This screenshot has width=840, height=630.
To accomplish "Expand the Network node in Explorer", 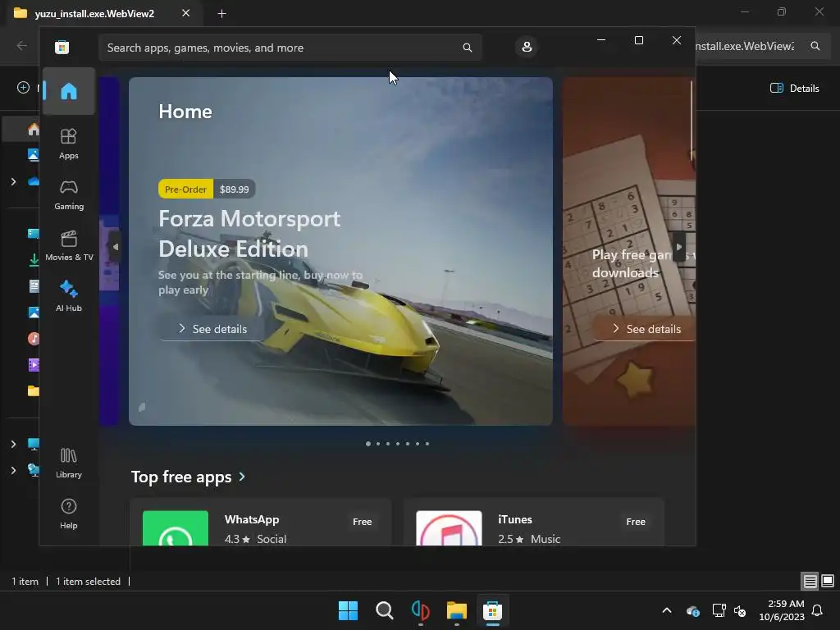I will point(13,470).
